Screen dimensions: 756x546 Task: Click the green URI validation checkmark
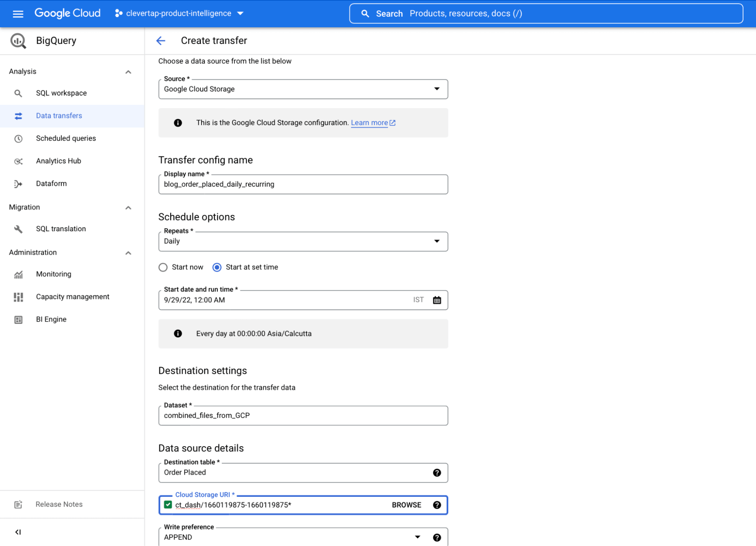pos(168,505)
